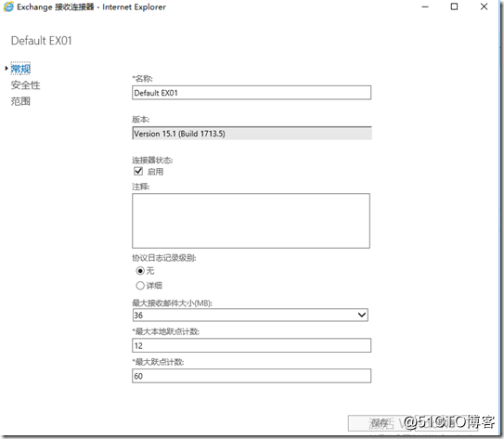Click the 最大本地跃点计数 field showing 12
Screen dimensions: 504x439
point(252,345)
